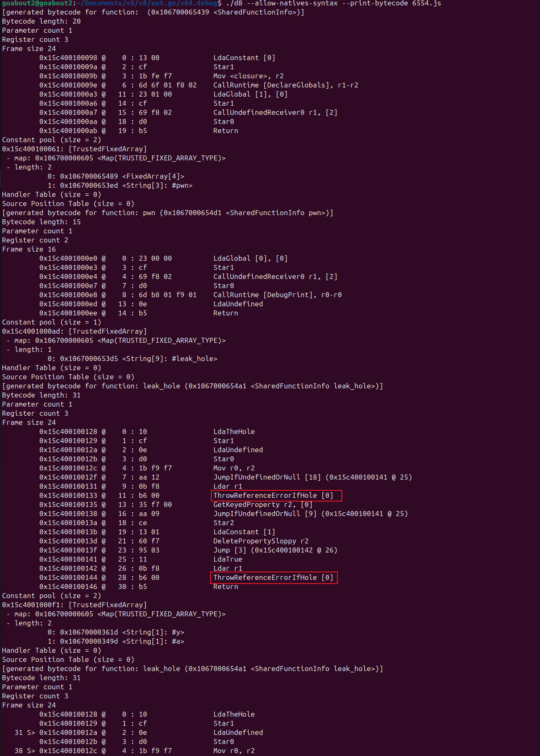Click the first red-boxed ThrowReferenceErrorIfHole instruction
540x756 pixels.
pyautogui.click(x=276, y=495)
